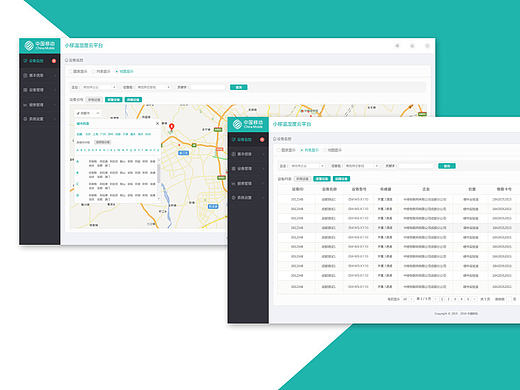Viewport: 520px width, 390px height.
Task: Open first filter dropdown in map window
Action: tap(98, 87)
